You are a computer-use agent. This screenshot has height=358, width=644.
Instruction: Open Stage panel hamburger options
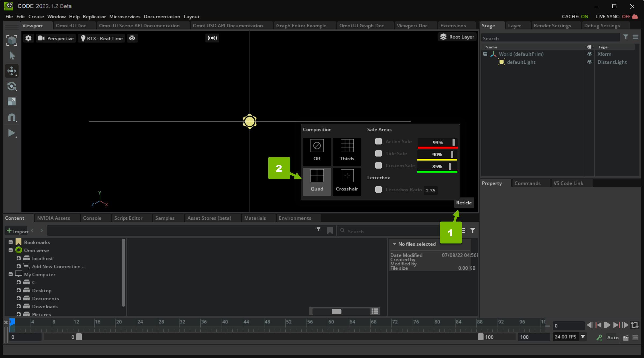tap(635, 37)
